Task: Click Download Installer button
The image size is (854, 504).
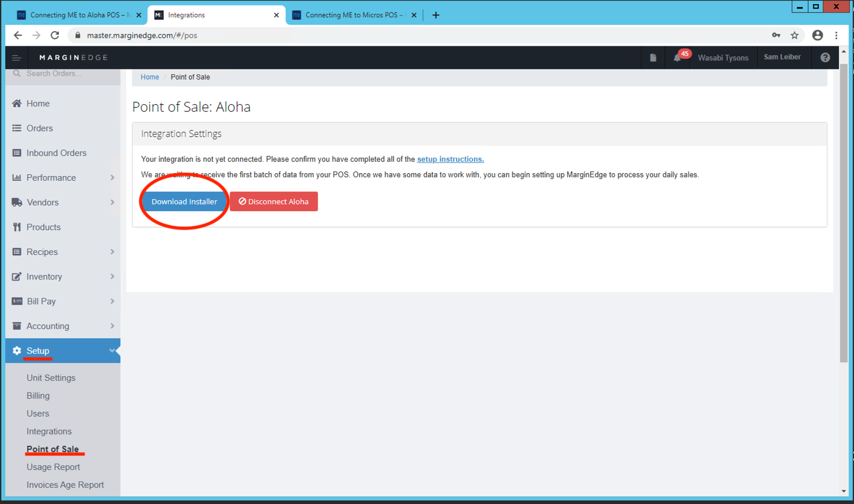Action: [x=184, y=201]
